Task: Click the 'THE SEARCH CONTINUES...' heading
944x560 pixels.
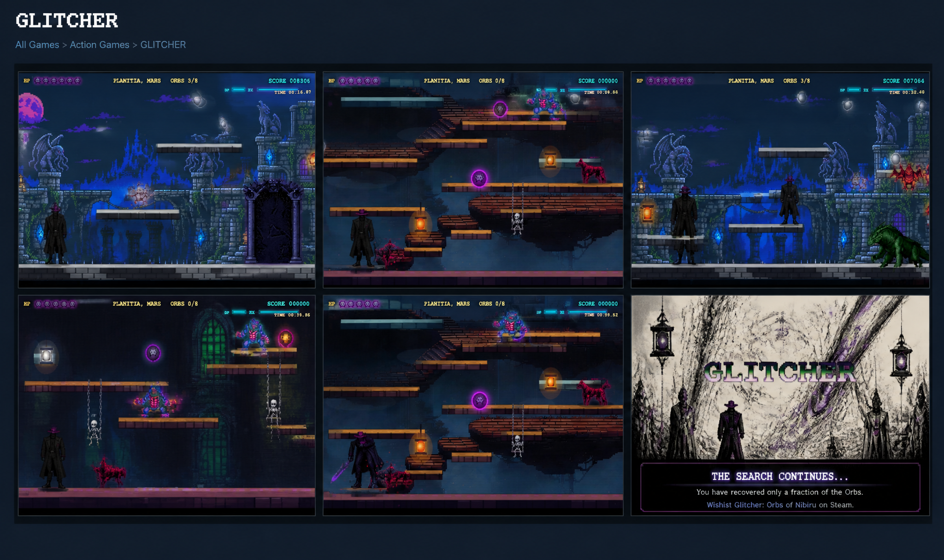Action: coord(780,476)
